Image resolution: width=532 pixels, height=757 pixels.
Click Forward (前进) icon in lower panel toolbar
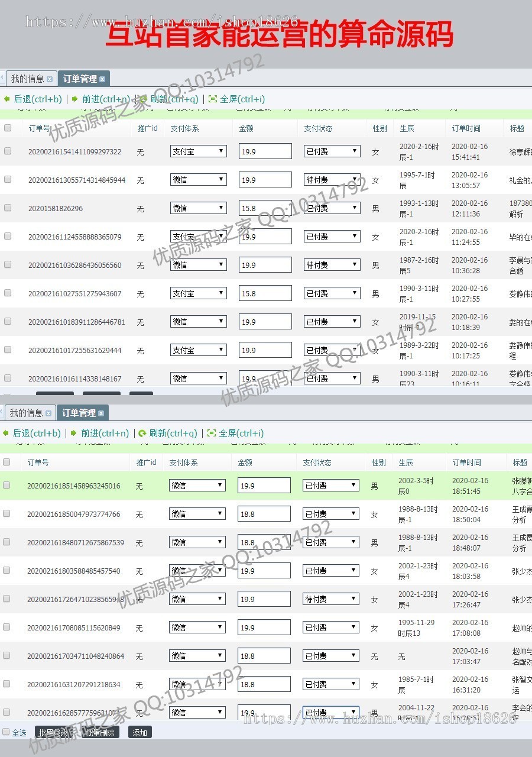tap(74, 434)
